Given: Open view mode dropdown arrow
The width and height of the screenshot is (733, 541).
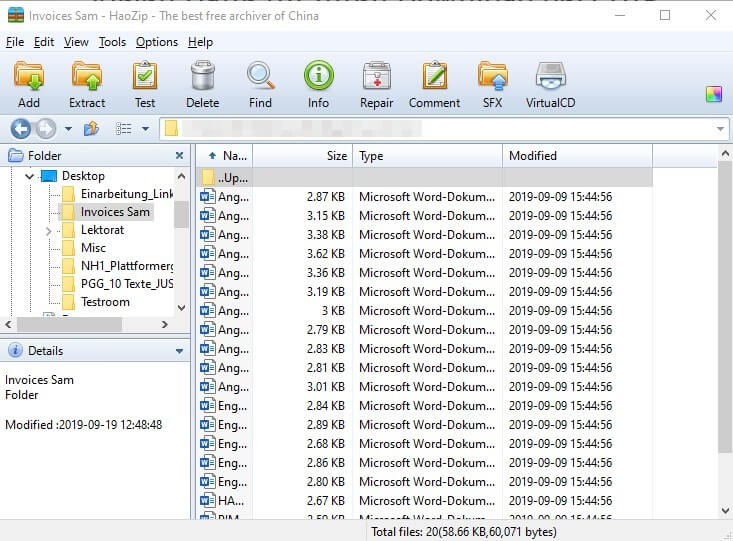Looking at the screenshot, I should 145,129.
